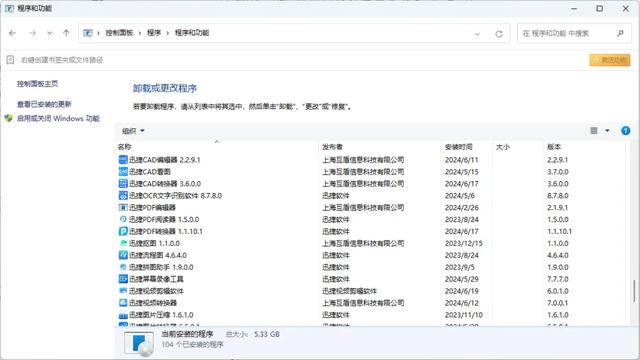Click the 迅捷抠图 1.1.0.0 program icon
The height and width of the screenshot is (360, 640).
click(123, 243)
